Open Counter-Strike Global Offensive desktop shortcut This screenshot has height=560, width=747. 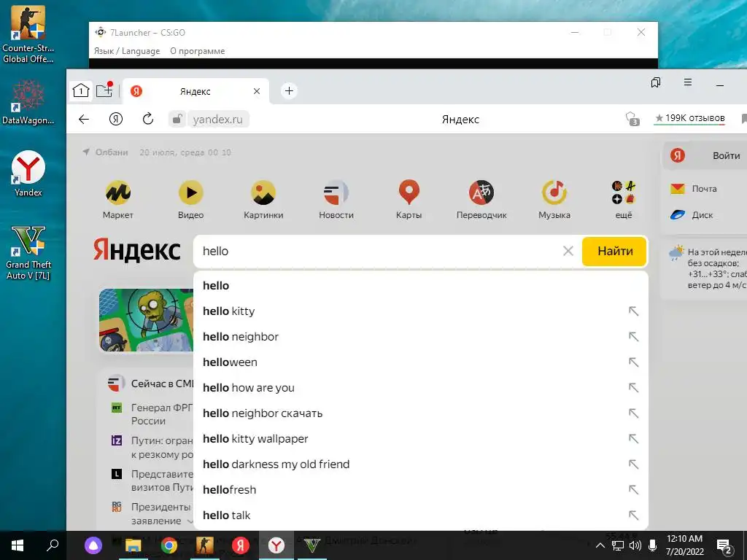pos(28,34)
